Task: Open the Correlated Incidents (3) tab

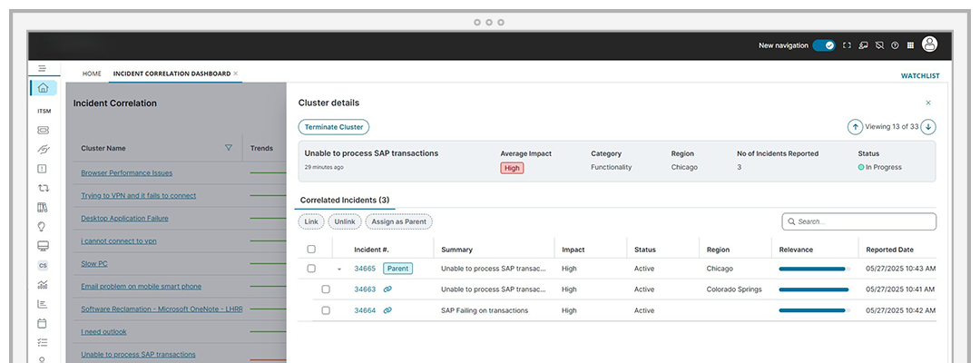Action: (x=345, y=200)
